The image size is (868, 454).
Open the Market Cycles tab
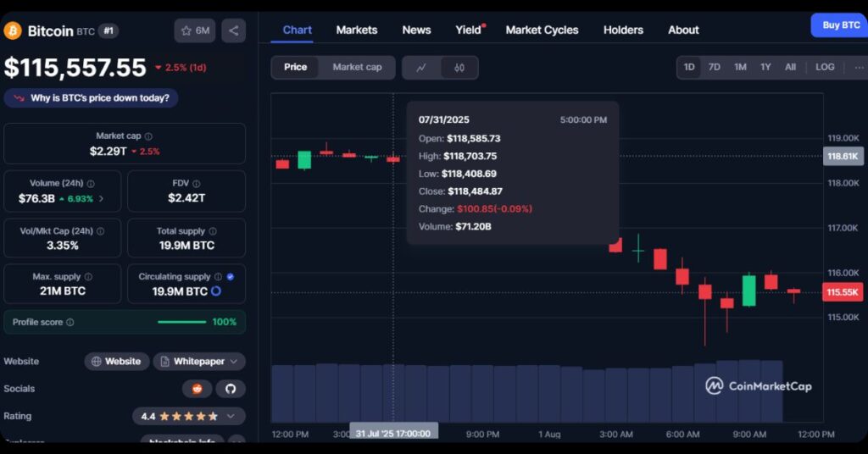(x=542, y=30)
